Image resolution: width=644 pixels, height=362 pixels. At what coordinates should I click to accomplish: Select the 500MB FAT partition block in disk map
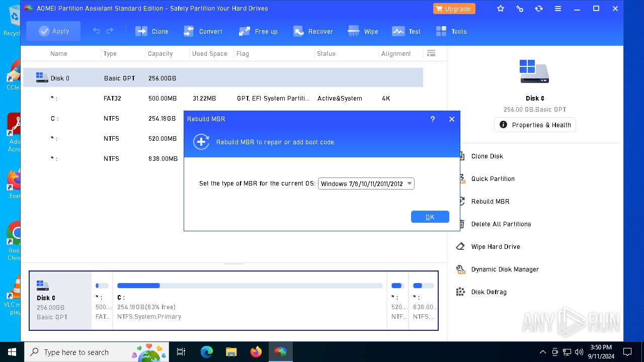[102, 301]
